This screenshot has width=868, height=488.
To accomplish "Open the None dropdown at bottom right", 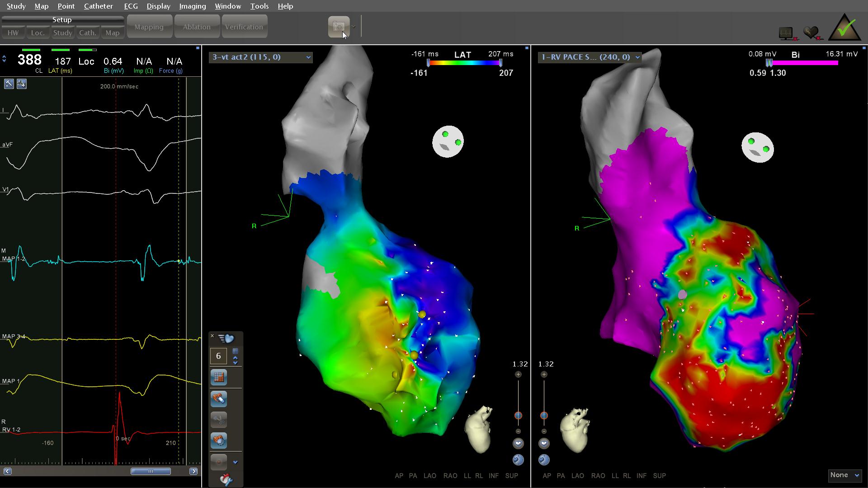I will (844, 475).
